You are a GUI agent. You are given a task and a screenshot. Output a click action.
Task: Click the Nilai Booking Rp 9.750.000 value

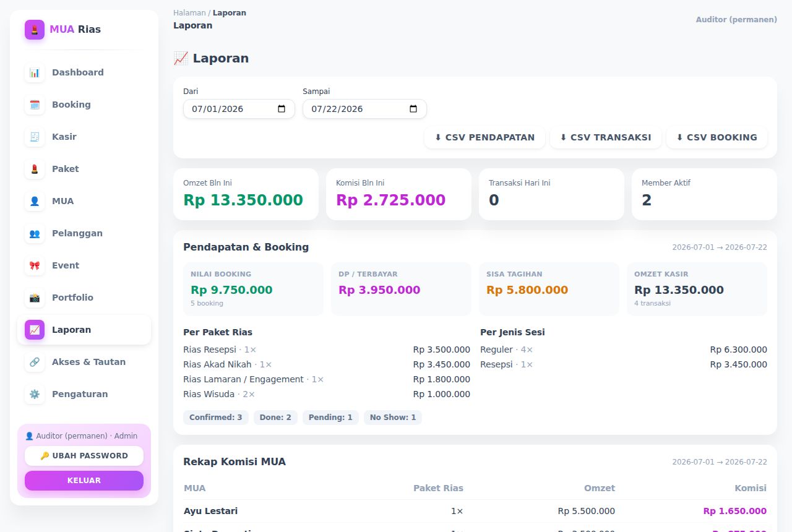(x=231, y=290)
